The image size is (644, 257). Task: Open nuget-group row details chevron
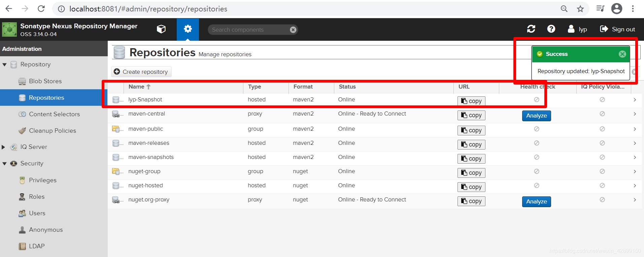pyautogui.click(x=635, y=171)
